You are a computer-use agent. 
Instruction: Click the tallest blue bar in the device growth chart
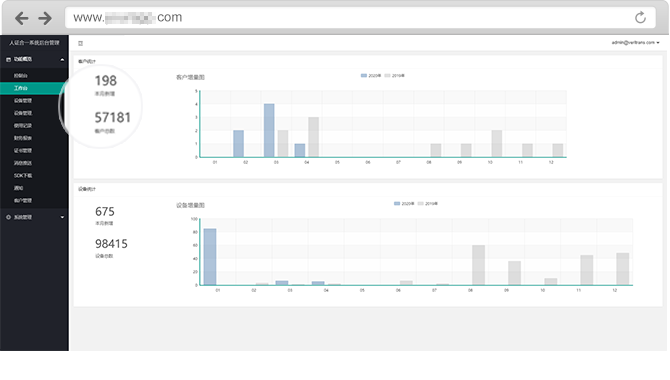210,256
